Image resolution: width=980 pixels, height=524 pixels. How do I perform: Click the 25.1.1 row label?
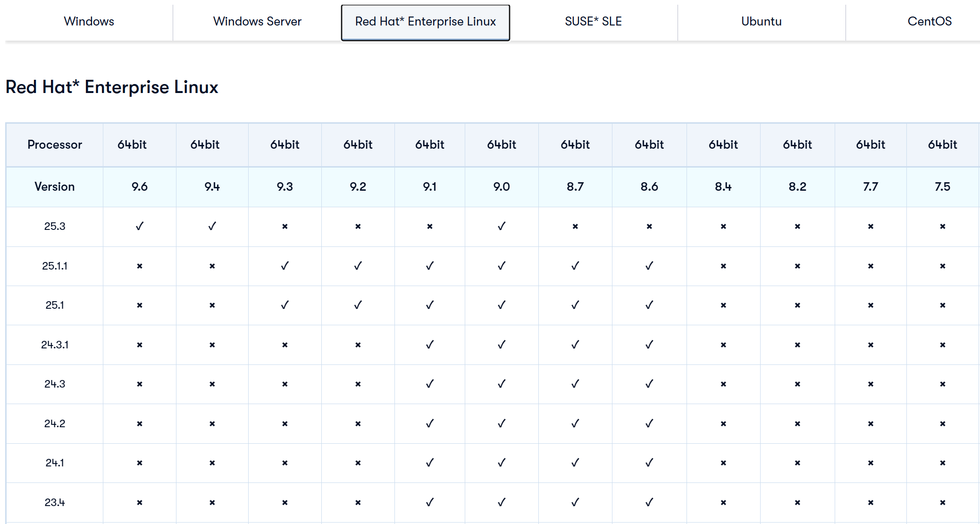pyautogui.click(x=55, y=266)
